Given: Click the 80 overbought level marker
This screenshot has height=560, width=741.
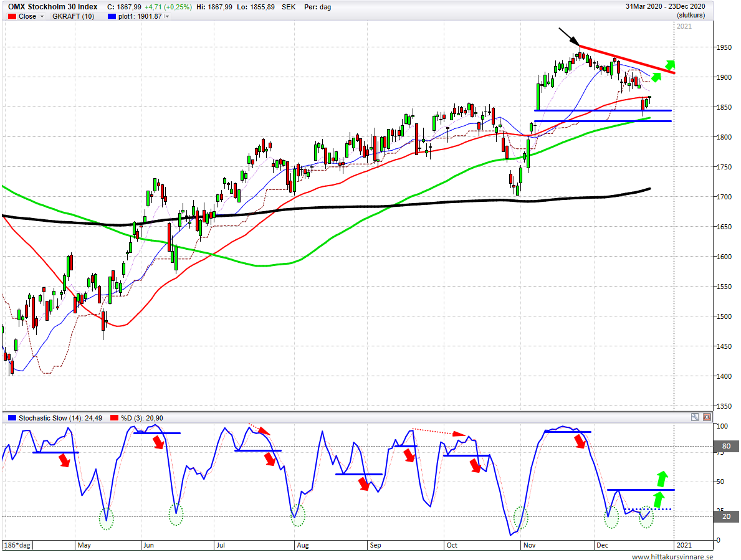Looking at the screenshot, I should (726, 446).
